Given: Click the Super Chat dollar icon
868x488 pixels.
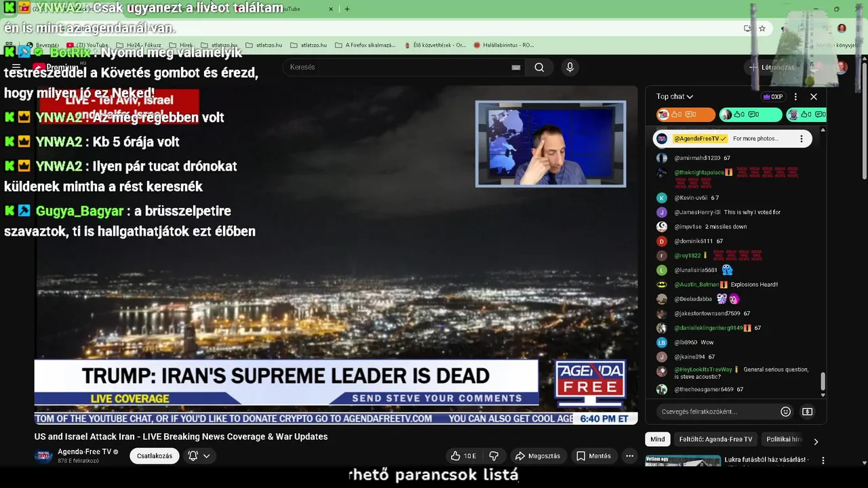Looking at the screenshot, I should (x=808, y=411).
